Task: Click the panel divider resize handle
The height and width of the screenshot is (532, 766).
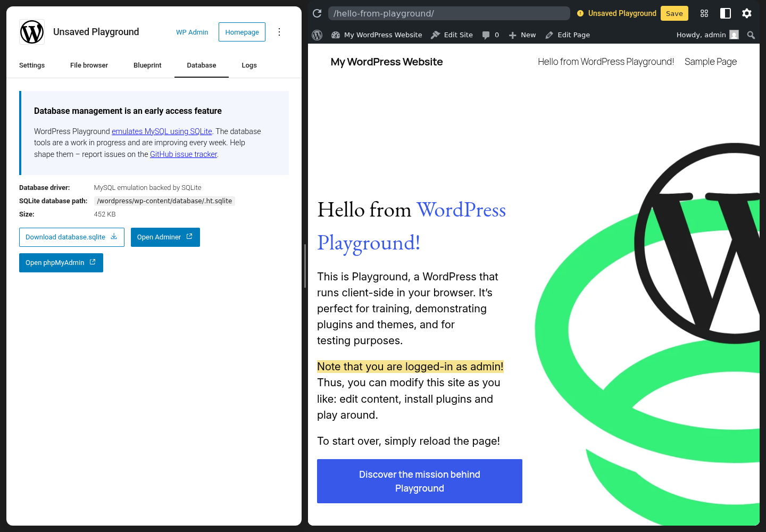Action: pos(305,266)
